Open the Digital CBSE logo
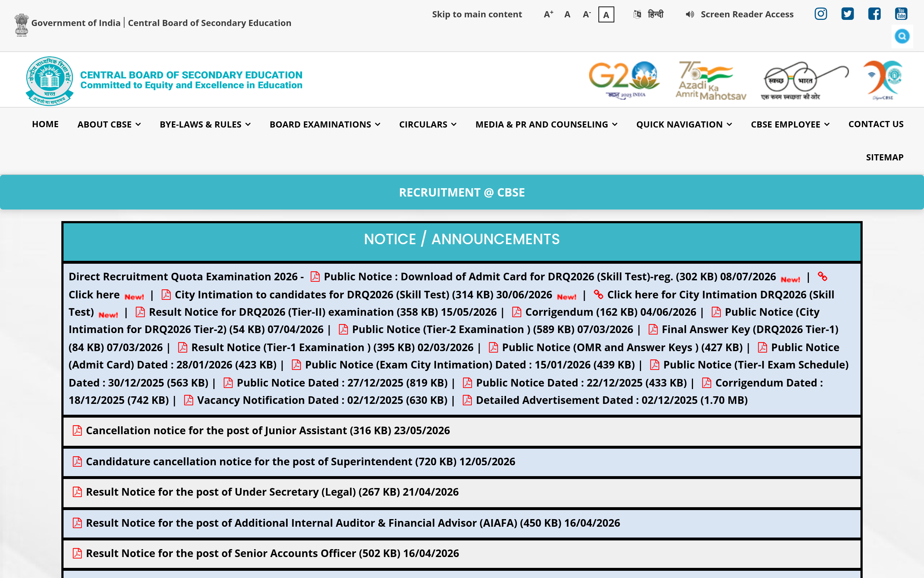Screen dimensions: 924x578 [x=883, y=80]
